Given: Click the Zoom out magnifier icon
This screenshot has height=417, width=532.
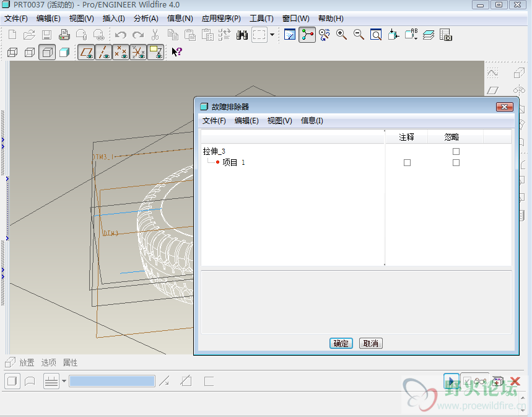Looking at the screenshot, I should click(x=359, y=35).
